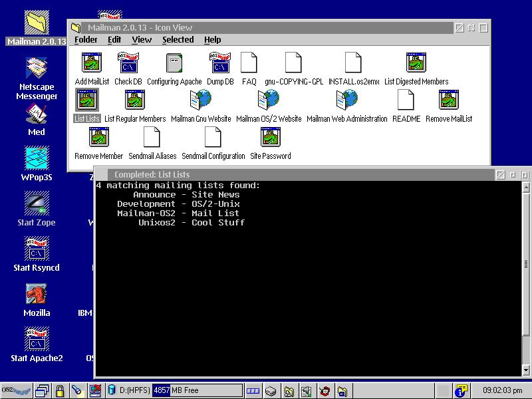Click the 4857 MB Free disk readout

tap(197, 390)
